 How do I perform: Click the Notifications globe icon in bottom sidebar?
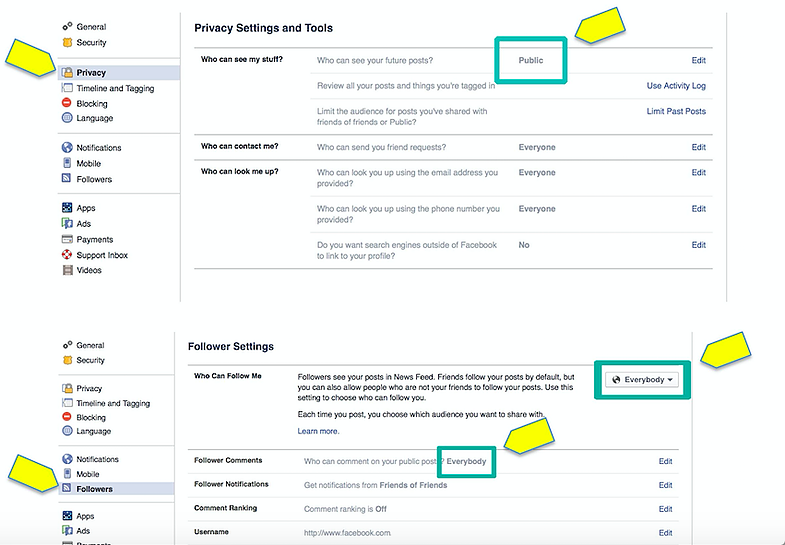(67, 459)
